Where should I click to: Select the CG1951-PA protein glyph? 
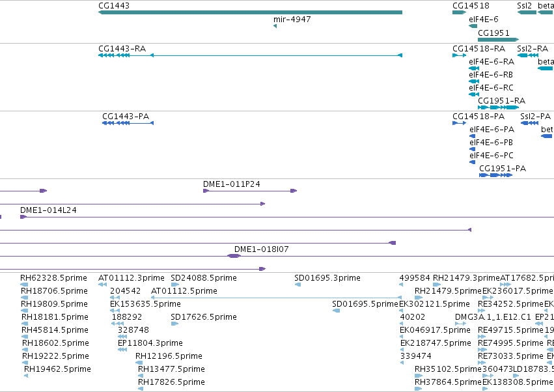pos(495,175)
